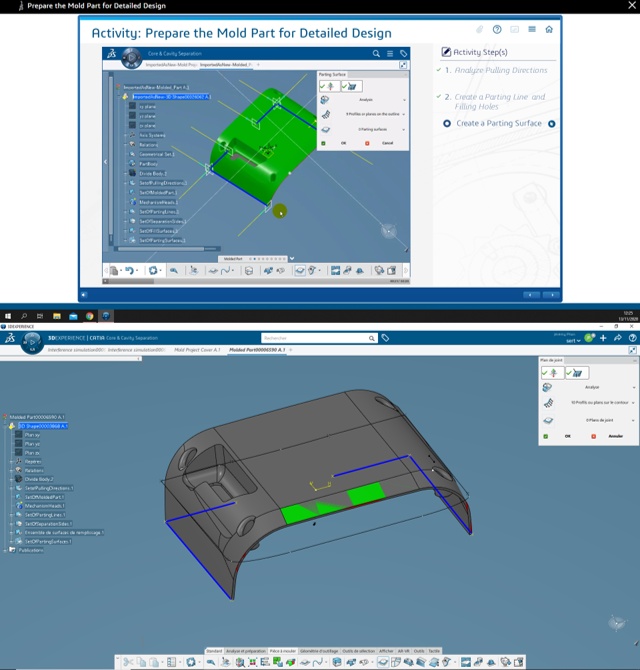Expand the Plans de joint dropdown
This screenshot has height=670, width=640.
click(633, 420)
